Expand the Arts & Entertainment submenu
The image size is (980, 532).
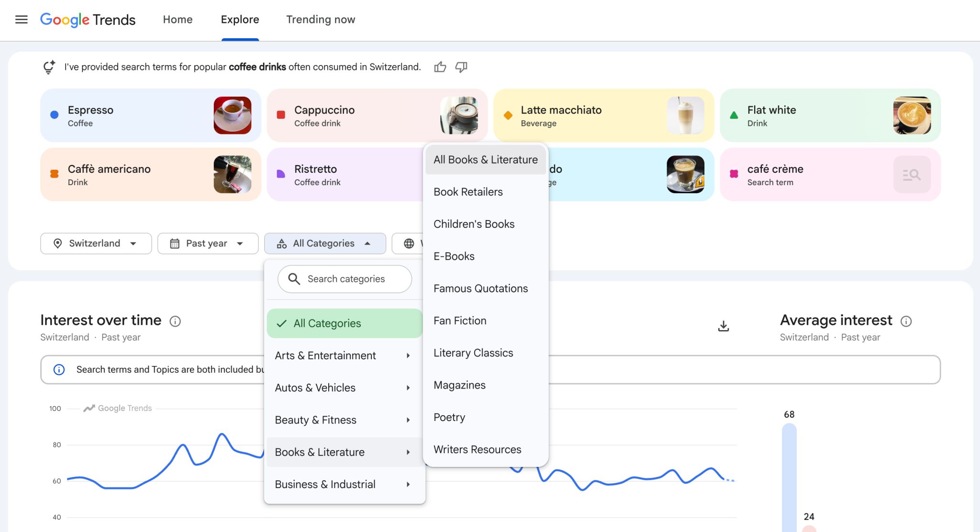coord(345,355)
